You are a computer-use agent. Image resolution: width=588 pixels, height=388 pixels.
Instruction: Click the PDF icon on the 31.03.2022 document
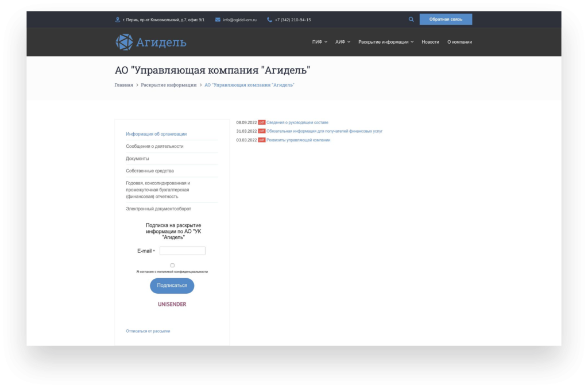point(262,130)
